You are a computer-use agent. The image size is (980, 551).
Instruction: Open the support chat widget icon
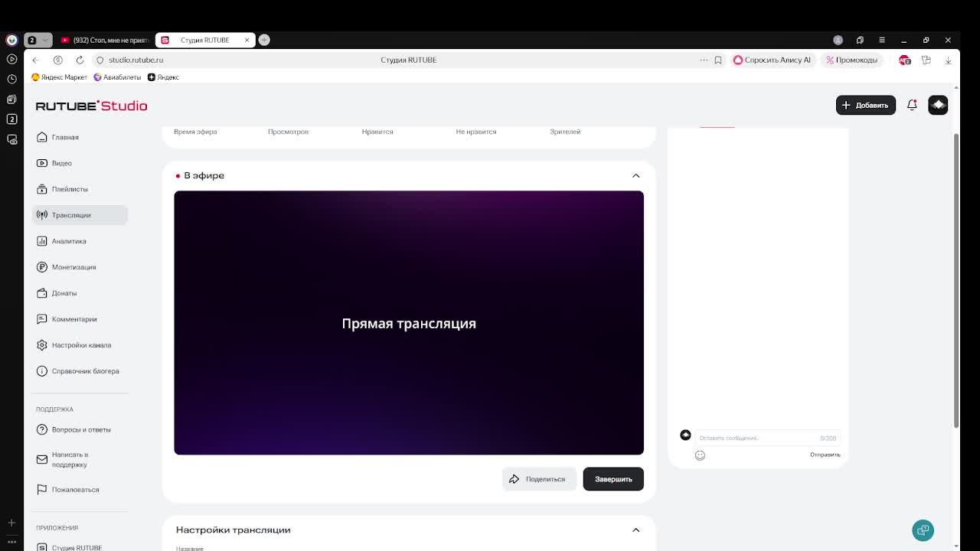[923, 530]
